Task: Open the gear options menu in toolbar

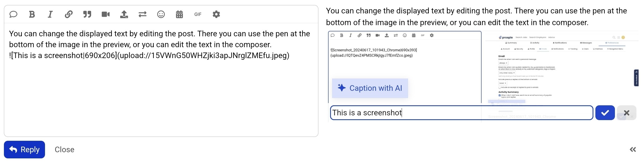Action: 216,14
